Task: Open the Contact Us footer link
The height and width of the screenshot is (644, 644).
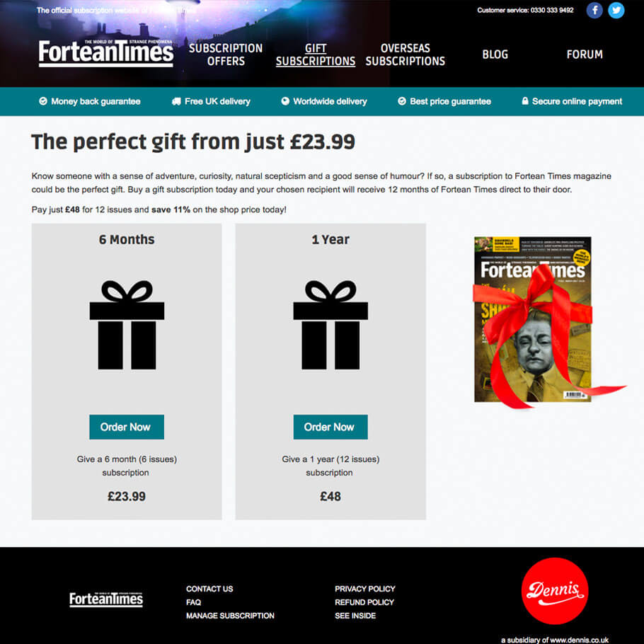Action: [209, 589]
